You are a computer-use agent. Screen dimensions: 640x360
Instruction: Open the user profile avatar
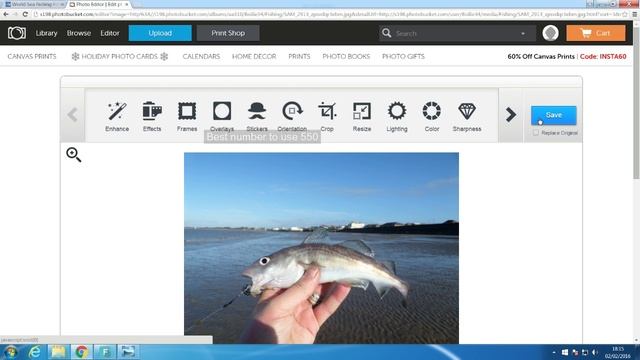pos(551,33)
